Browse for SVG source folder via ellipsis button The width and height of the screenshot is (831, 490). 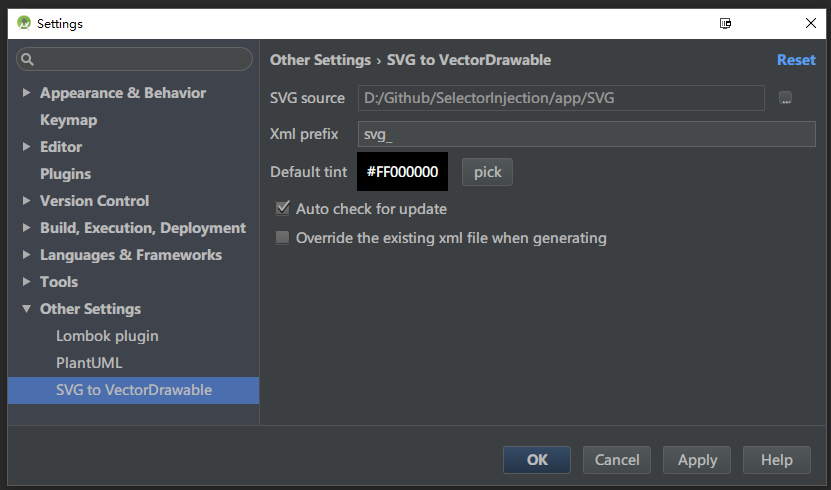click(x=785, y=98)
